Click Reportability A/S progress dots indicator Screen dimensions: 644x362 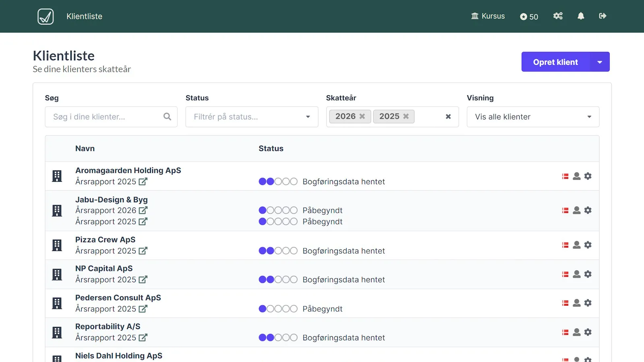(278, 338)
